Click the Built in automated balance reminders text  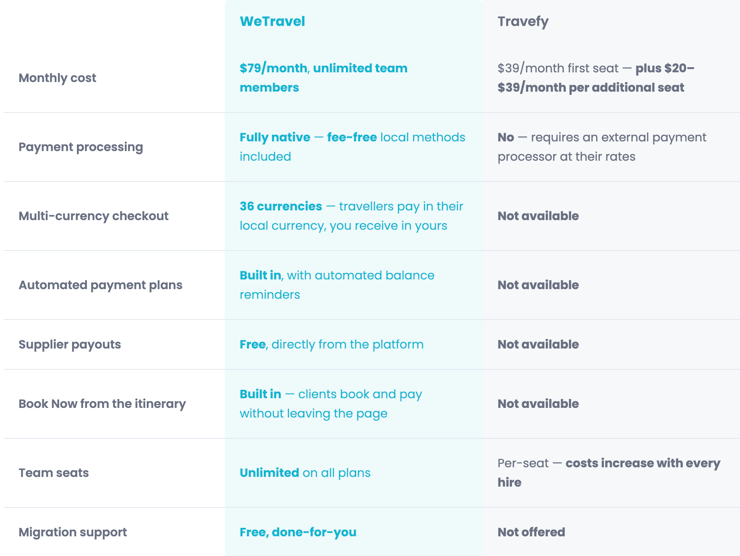point(336,285)
